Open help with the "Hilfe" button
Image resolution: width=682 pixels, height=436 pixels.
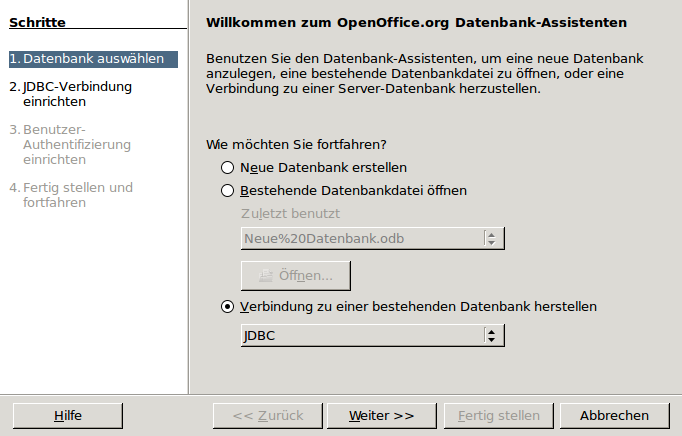click(x=68, y=415)
